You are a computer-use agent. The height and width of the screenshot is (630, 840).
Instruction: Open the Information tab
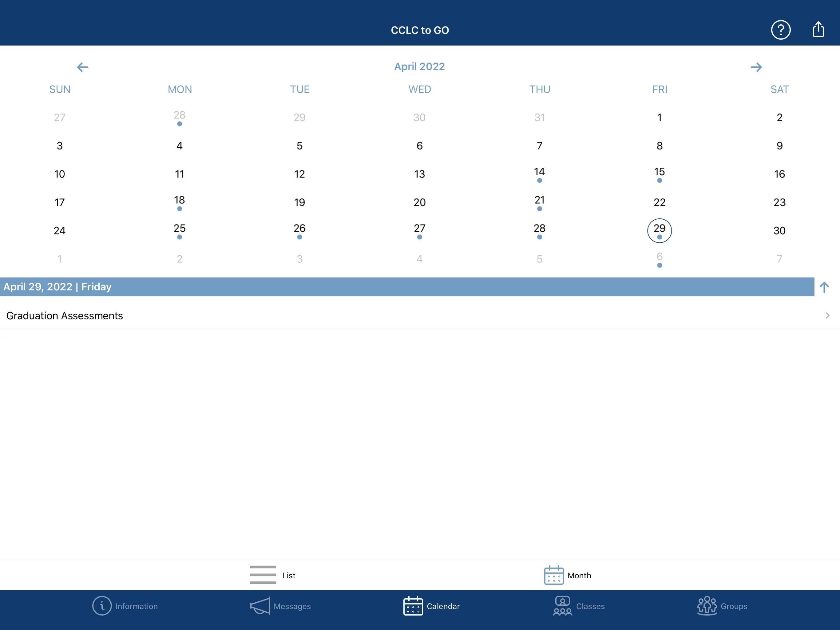[x=125, y=606]
